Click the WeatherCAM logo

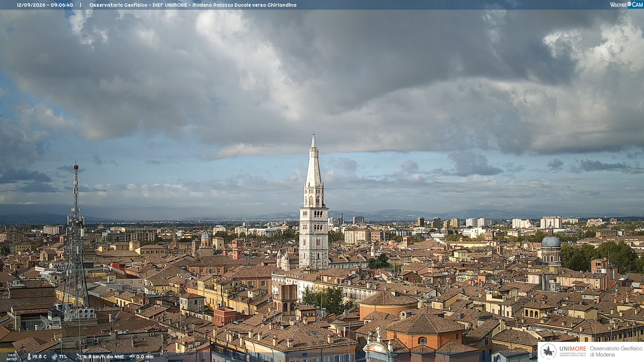[x=627, y=4]
